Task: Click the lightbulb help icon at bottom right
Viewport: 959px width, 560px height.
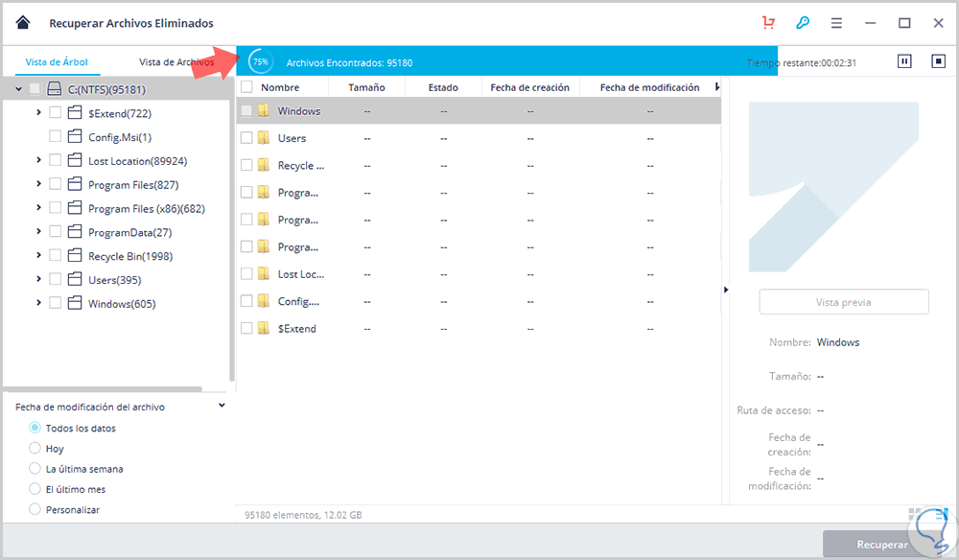Action: 932,532
